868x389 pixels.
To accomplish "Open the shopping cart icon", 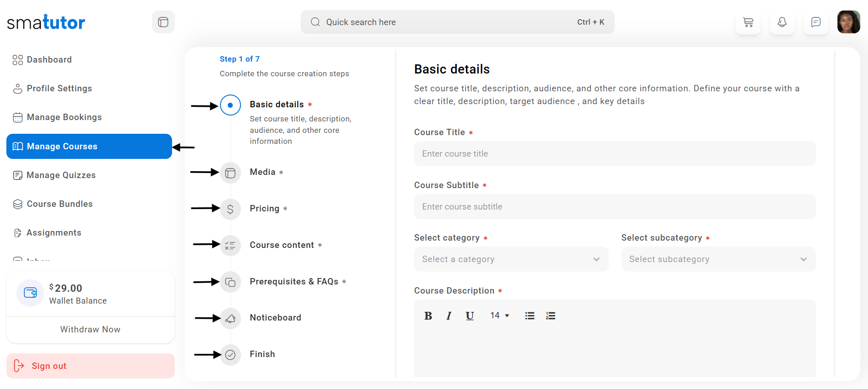I will [748, 22].
